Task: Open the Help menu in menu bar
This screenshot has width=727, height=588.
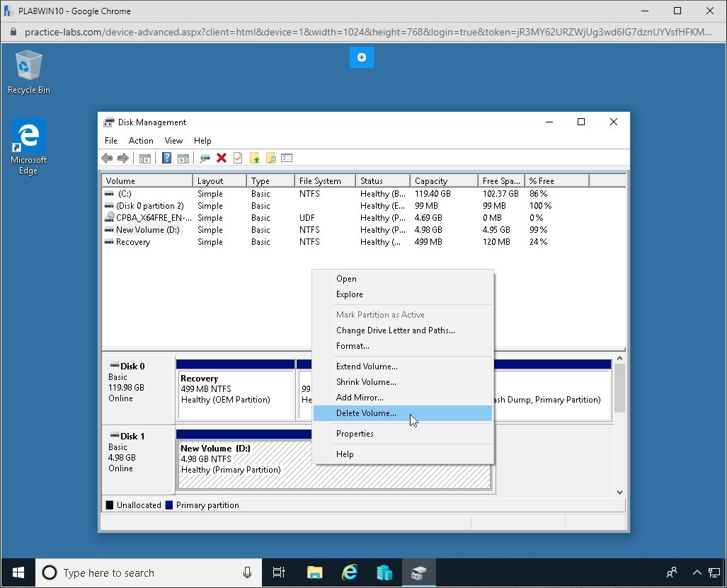Action: click(202, 141)
